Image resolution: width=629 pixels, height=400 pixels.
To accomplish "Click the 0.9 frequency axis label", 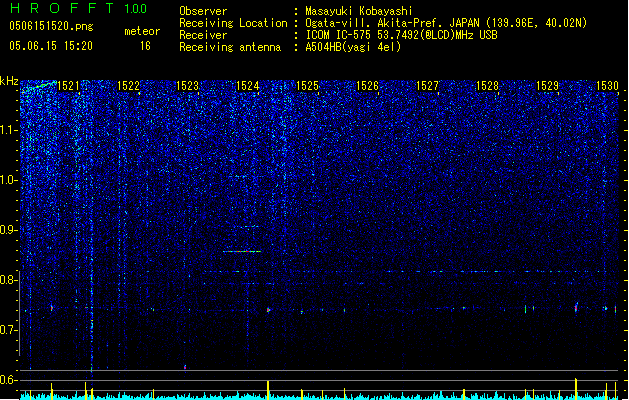I will (x=9, y=230).
